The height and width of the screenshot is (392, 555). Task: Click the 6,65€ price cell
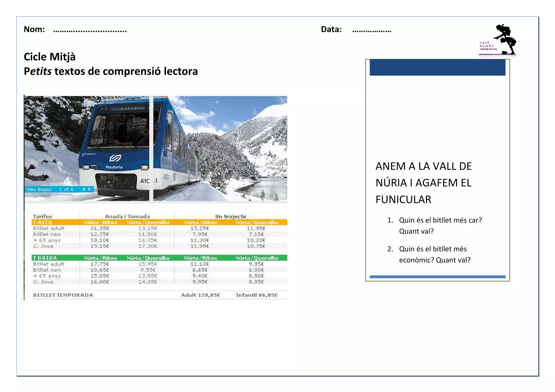(x=200, y=270)
